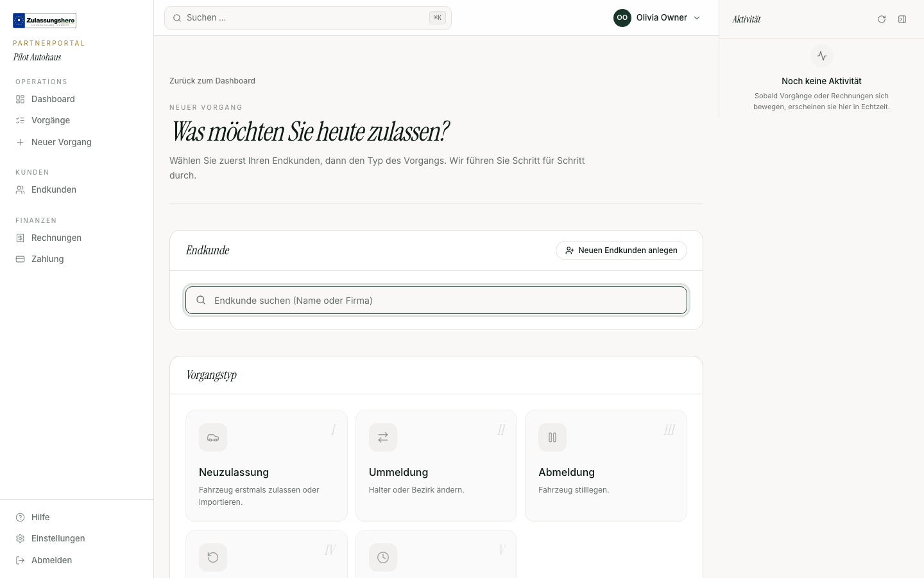The height and width of the screenshot is (578, 924).
Task: Click the 'Noch keine Aktivität' text
Action: 821,81
